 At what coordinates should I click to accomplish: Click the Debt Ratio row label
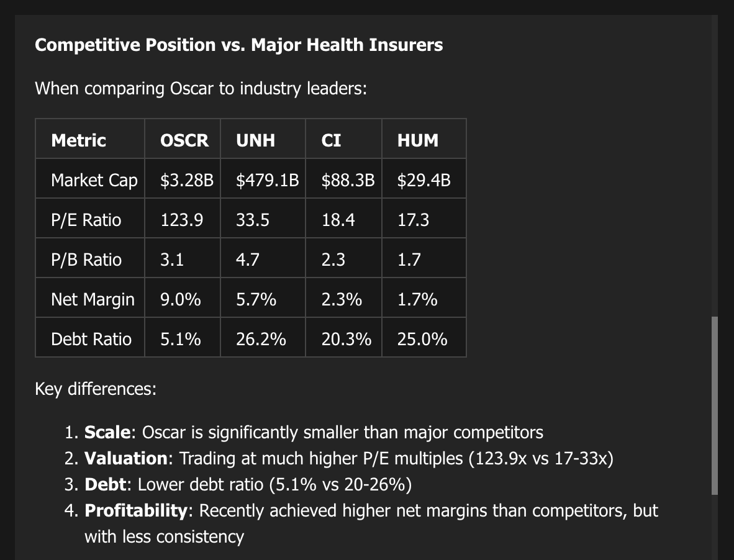(91, 339)
